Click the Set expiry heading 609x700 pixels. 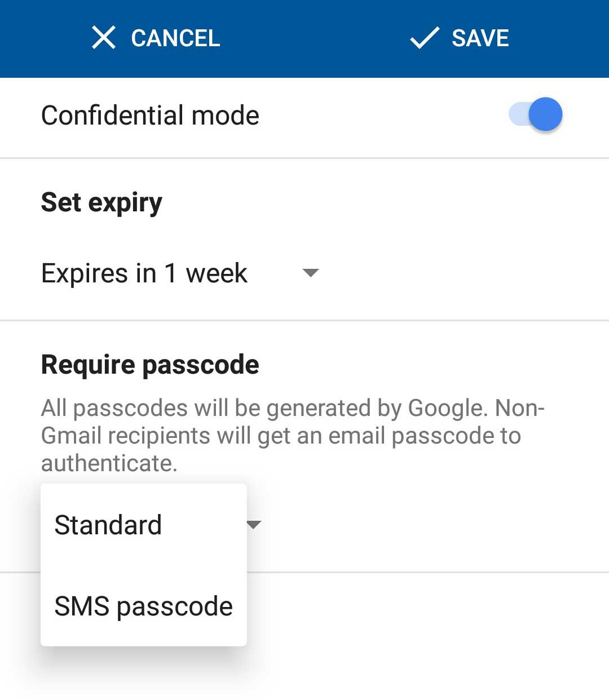tap(101, 202)
